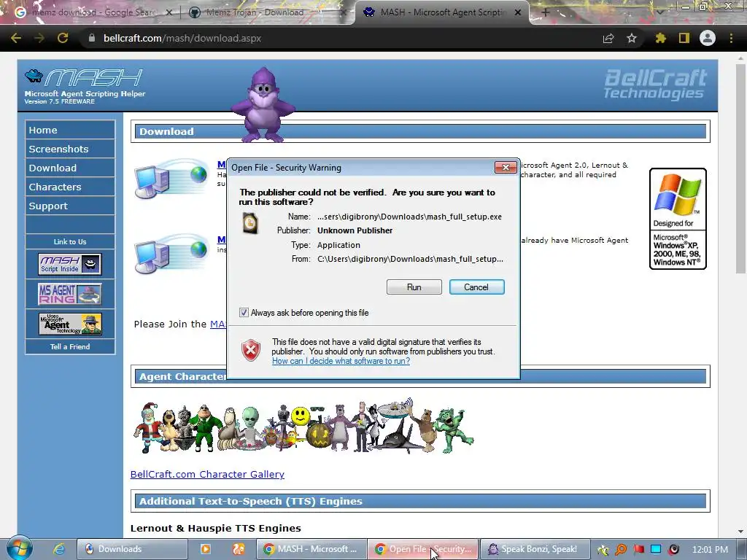Switch to the Memz Trojan Download tab
Image resolution: width=747 pixels, height=560 pixels.
point(267,12)
